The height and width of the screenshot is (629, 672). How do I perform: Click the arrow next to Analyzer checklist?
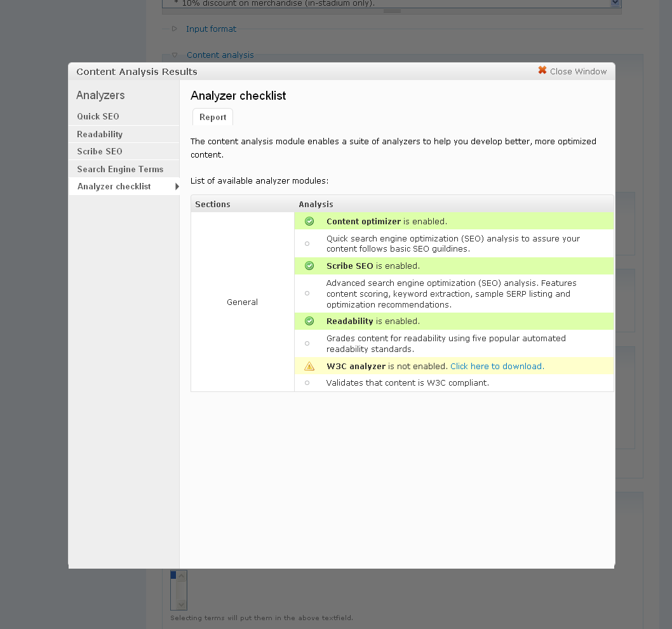177,187
